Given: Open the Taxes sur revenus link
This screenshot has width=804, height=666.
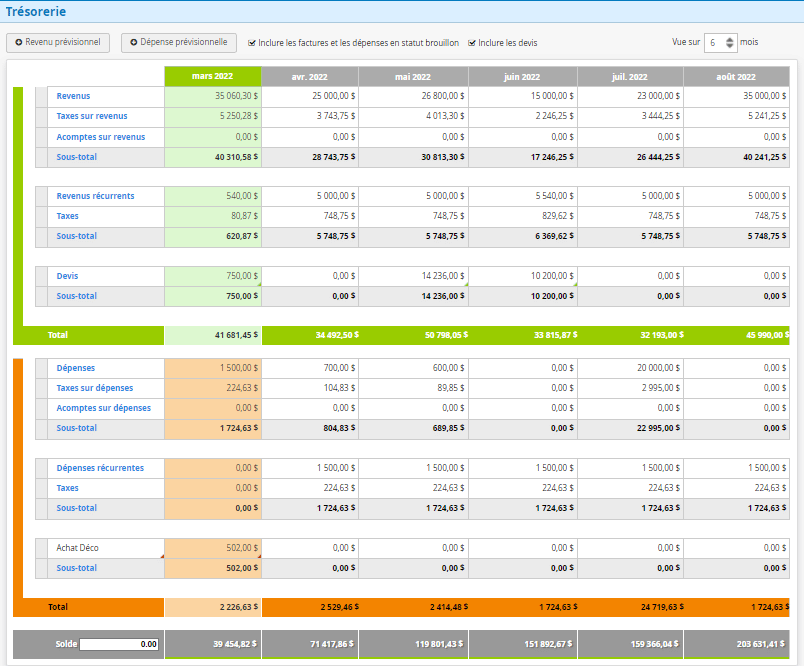Looking at the screenshot, I should (91, 116).
